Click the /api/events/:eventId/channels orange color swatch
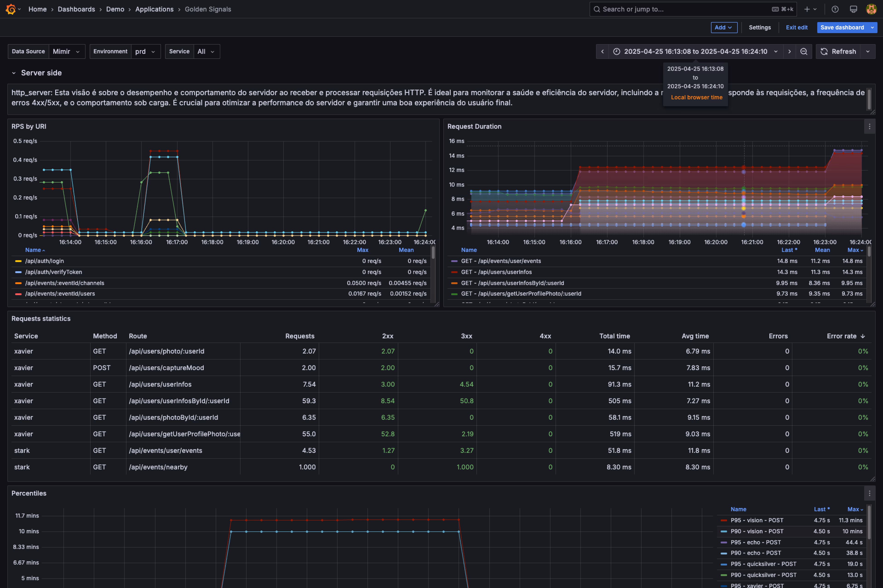Viewport: 883px width, 588px height. (x=18, y=283)
